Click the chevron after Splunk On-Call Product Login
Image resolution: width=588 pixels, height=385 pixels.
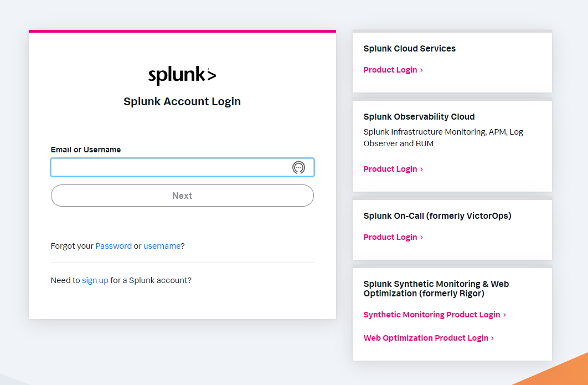tap(421, 237)
